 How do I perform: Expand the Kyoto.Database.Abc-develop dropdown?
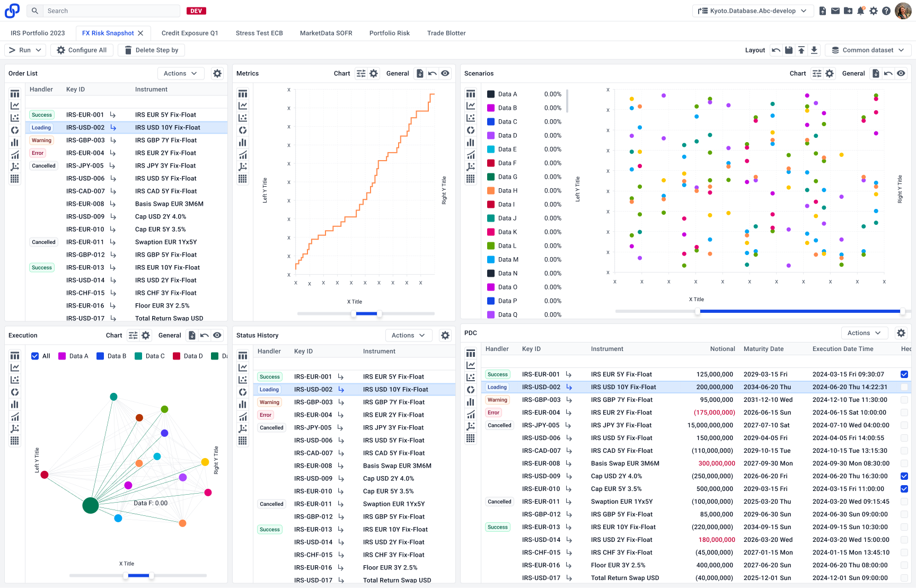click(753, 11)
